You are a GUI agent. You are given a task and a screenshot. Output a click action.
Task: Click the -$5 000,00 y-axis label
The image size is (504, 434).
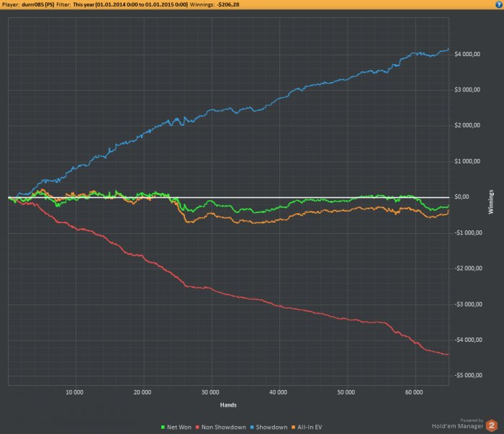click(468, 375)
